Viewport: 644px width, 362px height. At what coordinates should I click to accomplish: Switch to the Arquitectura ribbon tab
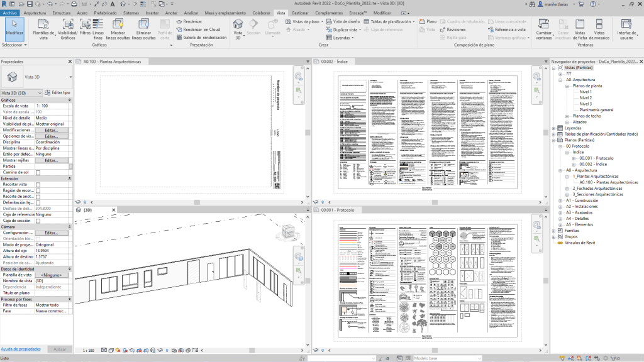(x=35, y=12)
